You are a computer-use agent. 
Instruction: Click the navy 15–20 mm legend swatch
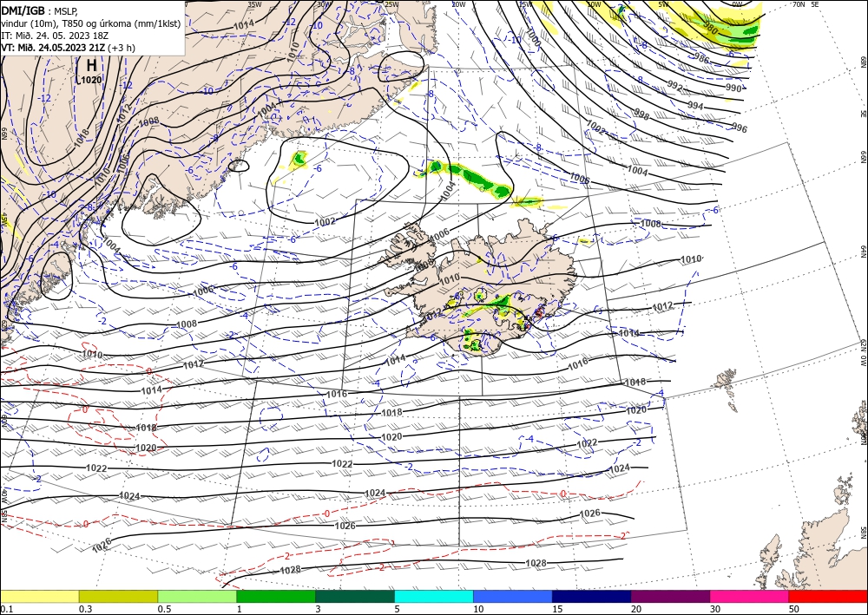[591, 596]
